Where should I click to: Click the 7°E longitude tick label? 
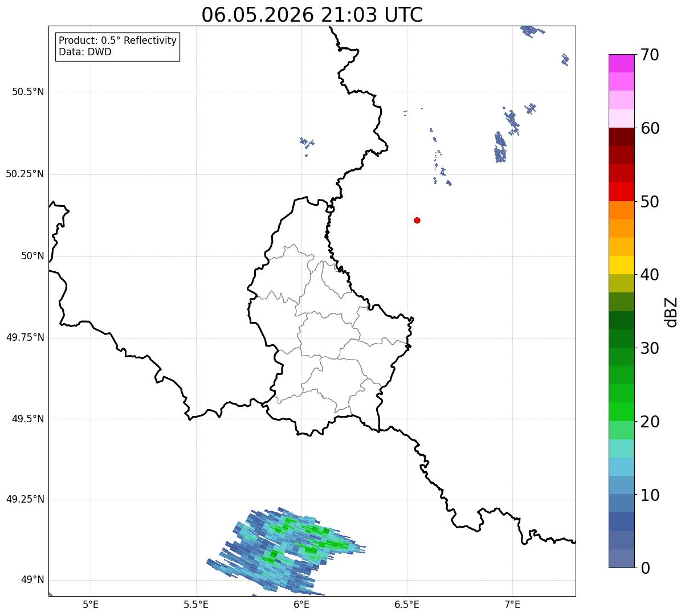(x=513, y=605)
